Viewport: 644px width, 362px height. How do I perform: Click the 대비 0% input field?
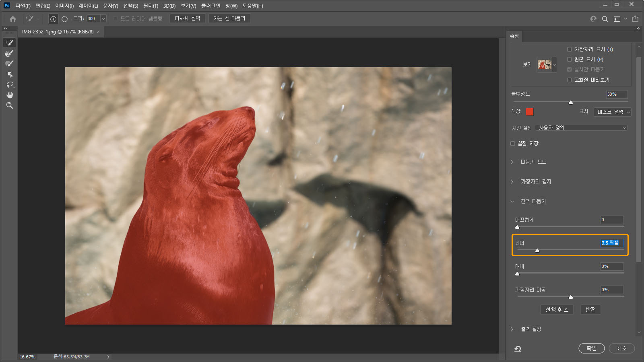[612, 267]
